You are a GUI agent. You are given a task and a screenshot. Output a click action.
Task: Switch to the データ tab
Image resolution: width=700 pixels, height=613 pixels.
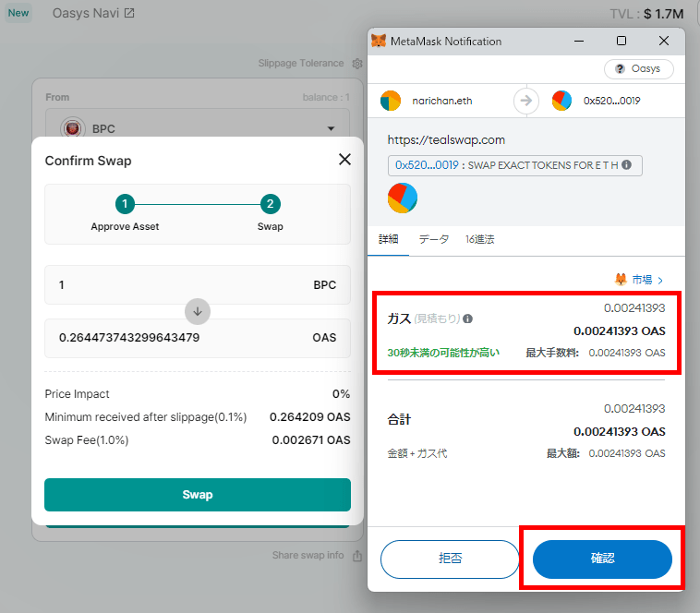point(433,239)
